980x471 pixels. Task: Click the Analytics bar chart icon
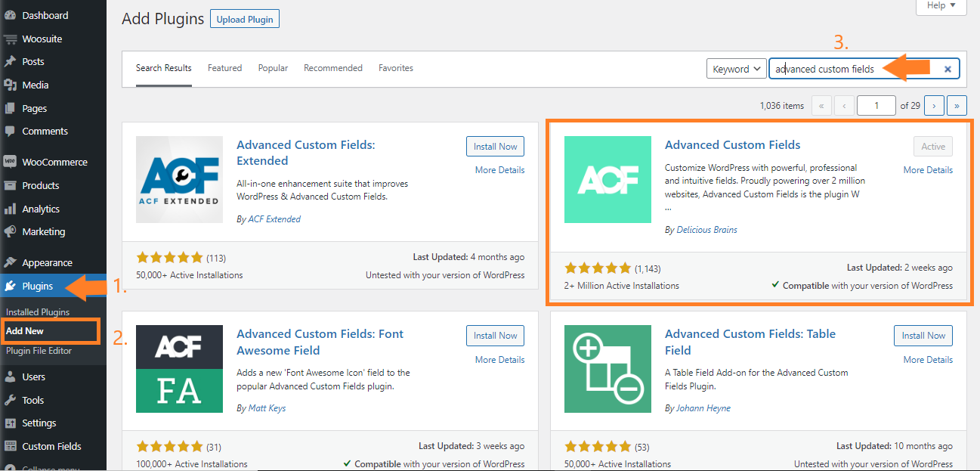pyautogui.click(x=11, y=209)
